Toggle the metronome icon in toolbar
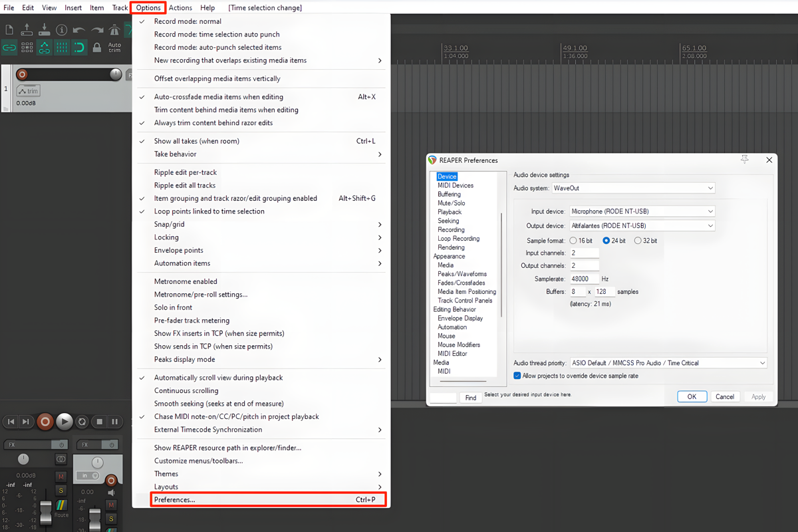The width and height of the screenshot is (798, 532). pos(114,30)
